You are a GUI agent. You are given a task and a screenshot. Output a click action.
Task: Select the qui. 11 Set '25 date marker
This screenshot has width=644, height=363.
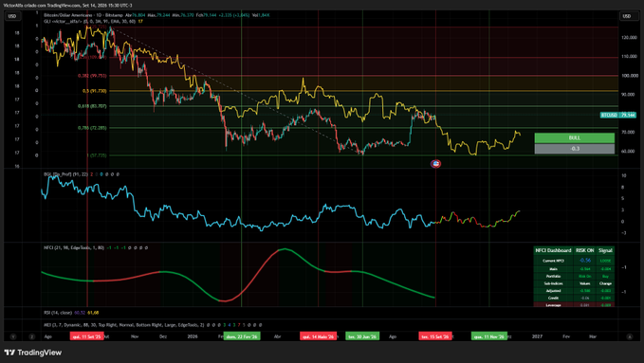tap(86, 336)
